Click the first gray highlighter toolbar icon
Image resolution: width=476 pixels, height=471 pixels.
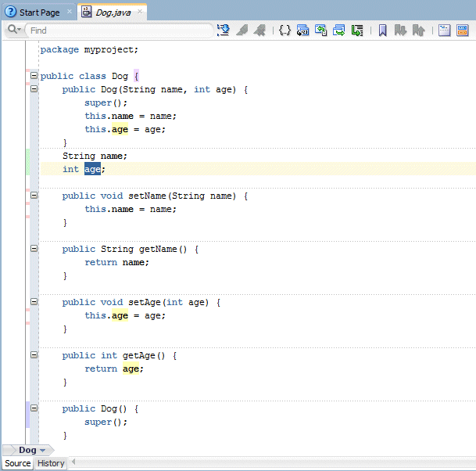[x=242, y=31]
